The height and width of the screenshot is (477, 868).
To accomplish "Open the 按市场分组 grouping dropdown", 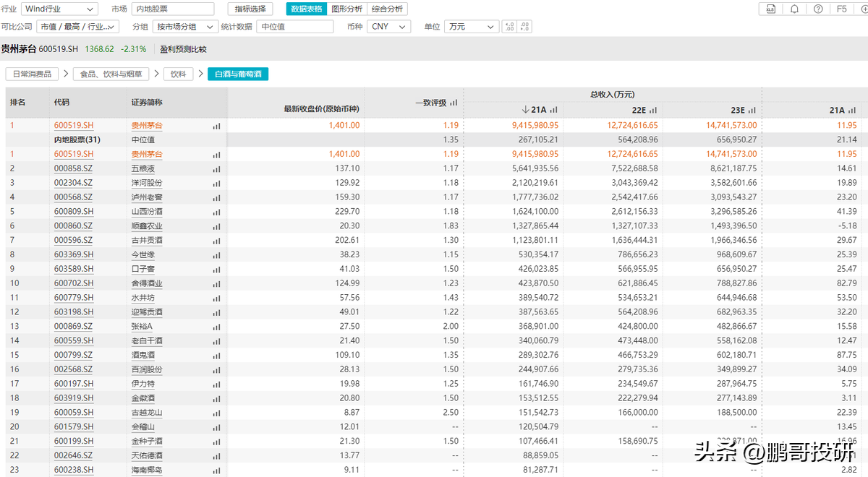I will (x=186, y=27).
